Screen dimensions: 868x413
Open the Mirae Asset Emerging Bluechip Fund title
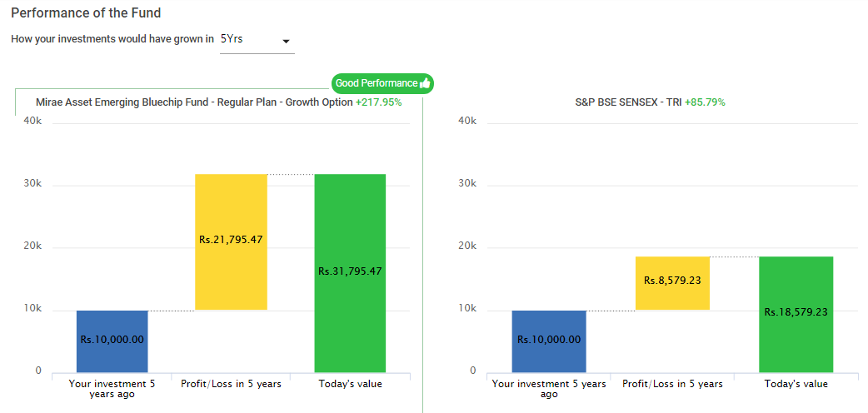pos(194,102)
